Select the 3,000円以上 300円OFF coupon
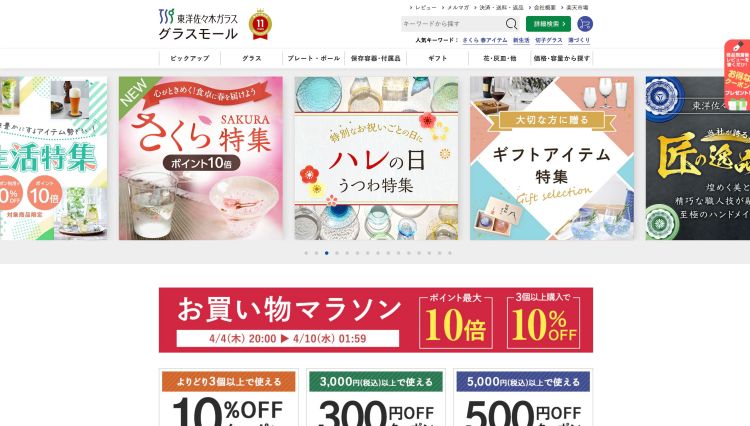Image resolution: width=750 pixels, height=426 pixels. point(376,397)
